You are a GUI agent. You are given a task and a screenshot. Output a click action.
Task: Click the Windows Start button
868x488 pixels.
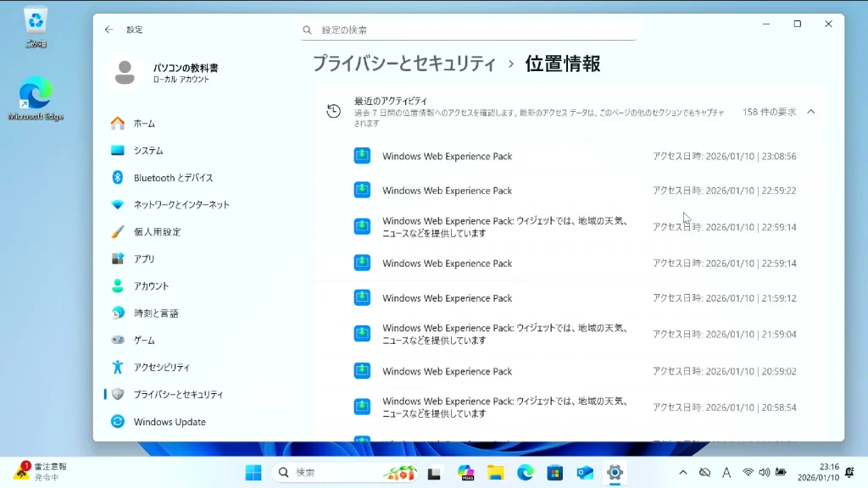253,473
